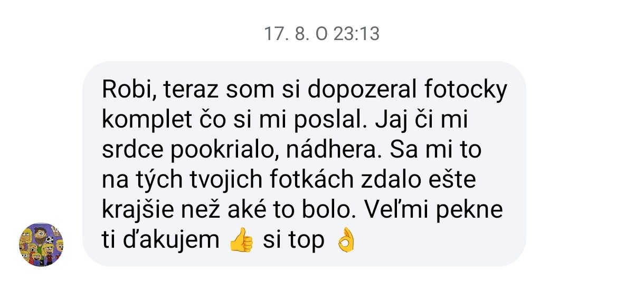Open the sender's cartoon avatar picture
The image size is (644, 282).
(41, 245)
